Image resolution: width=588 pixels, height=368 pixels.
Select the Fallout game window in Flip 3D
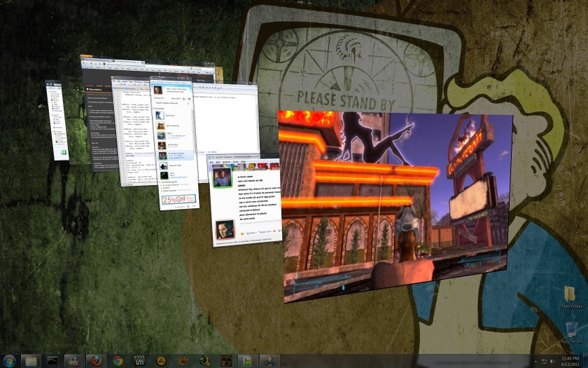(395, 203)
